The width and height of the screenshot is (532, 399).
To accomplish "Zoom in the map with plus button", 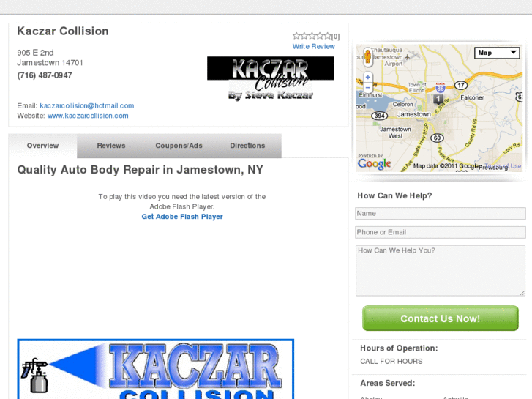I will pos(368,77).
